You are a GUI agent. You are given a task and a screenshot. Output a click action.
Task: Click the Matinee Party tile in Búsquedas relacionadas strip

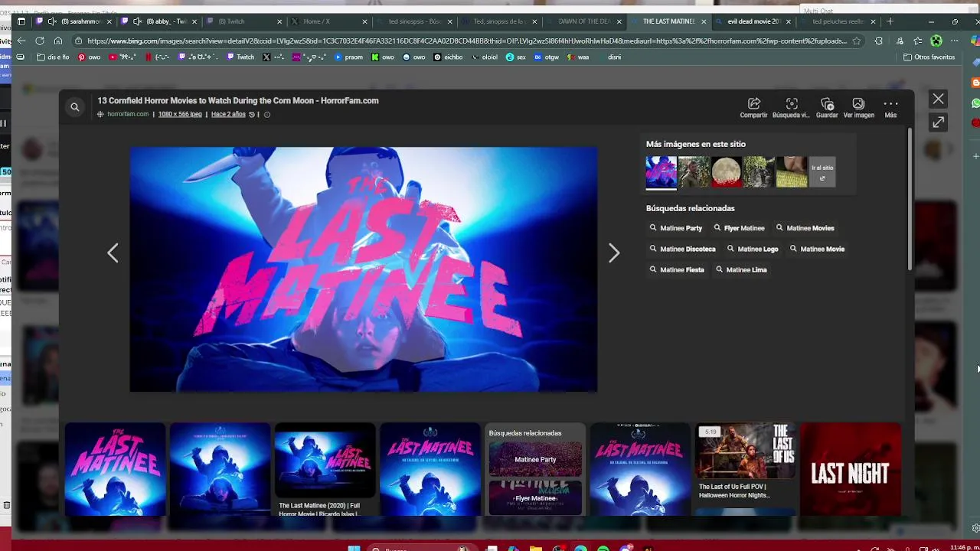tap(535, 459)
